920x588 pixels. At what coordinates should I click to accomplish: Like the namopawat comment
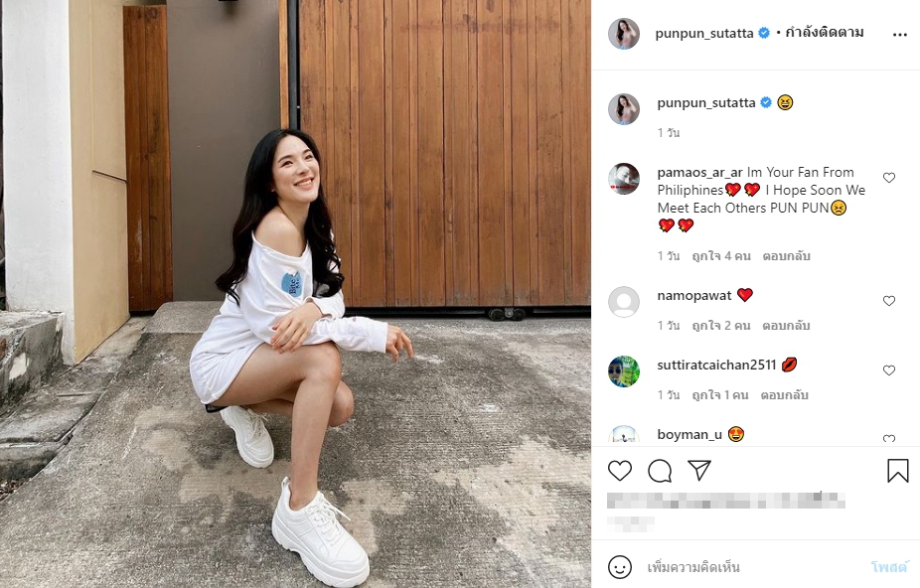(889, 301)
